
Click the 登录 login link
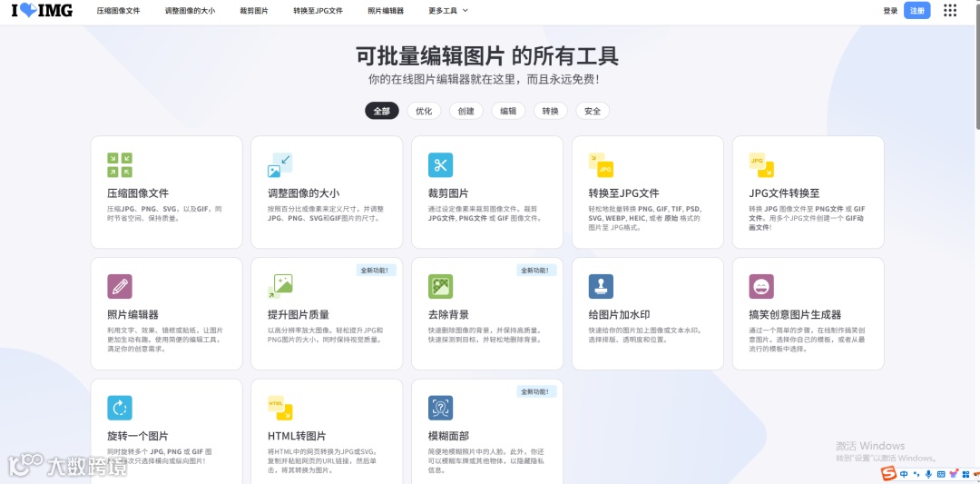(x=891, y=11)
